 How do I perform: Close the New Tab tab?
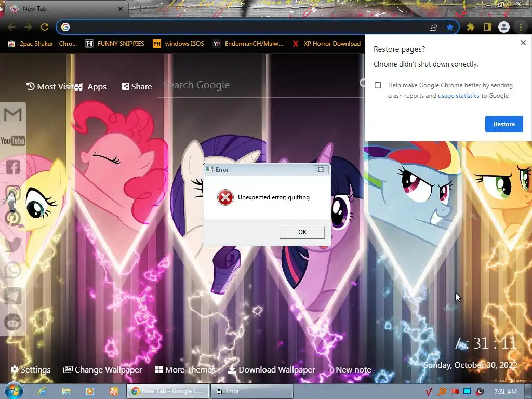(x=121, y=9)
